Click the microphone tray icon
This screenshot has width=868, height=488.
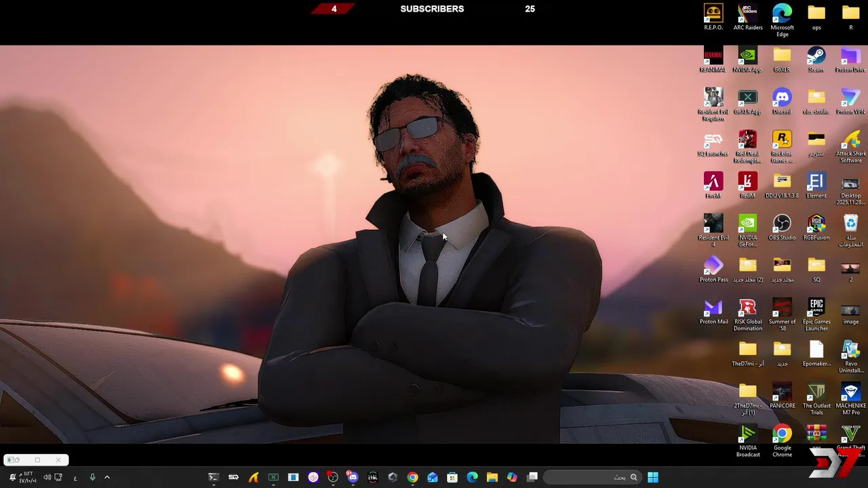92,477
